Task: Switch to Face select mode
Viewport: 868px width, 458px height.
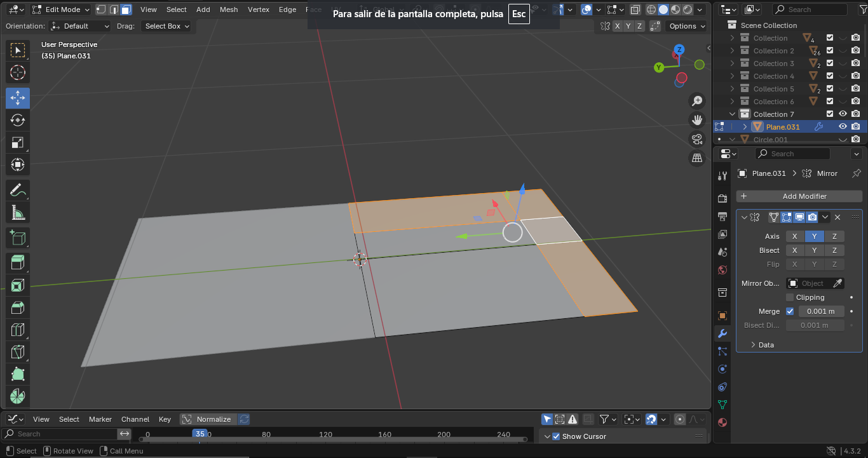Action: point(126,10)
